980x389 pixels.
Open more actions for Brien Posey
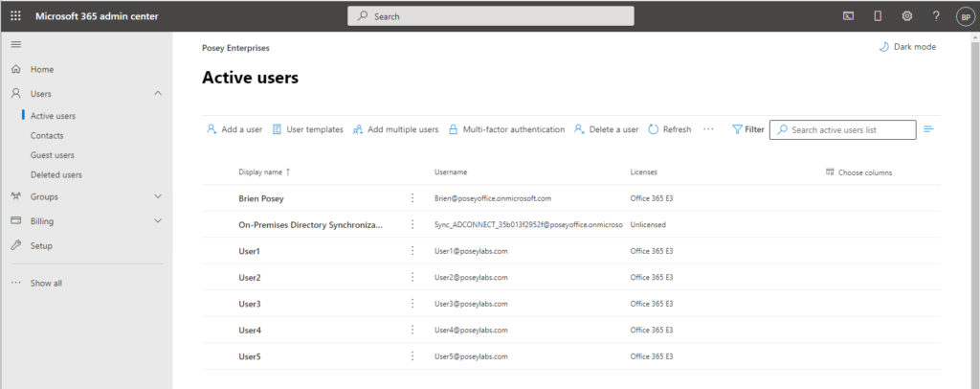tap(412, 197)
